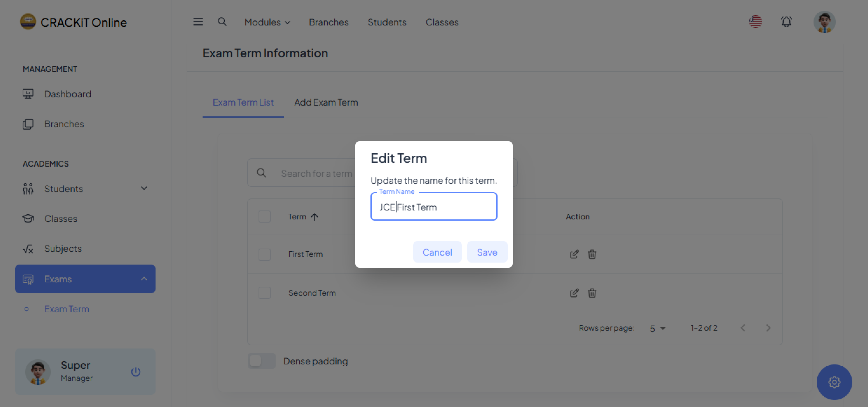Toggle the Dense padding switch
Screen dimensions: 868x407
262,361
